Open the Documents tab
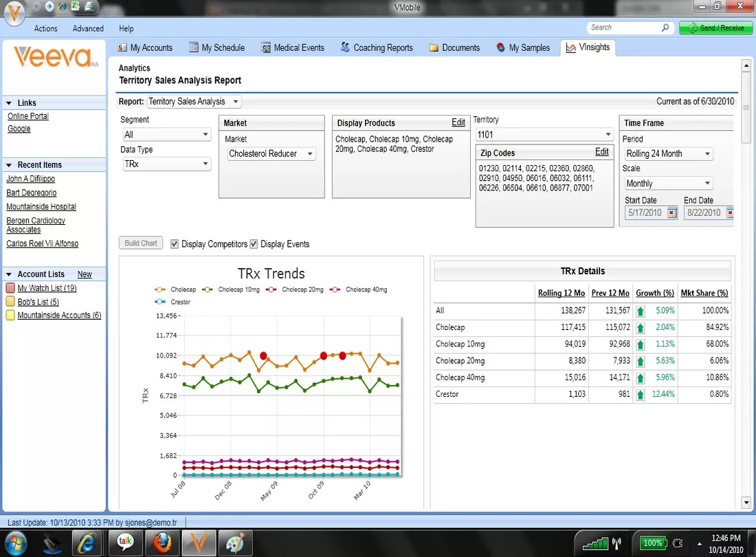Viewport: 756px width, 557px height. [455, 47]
